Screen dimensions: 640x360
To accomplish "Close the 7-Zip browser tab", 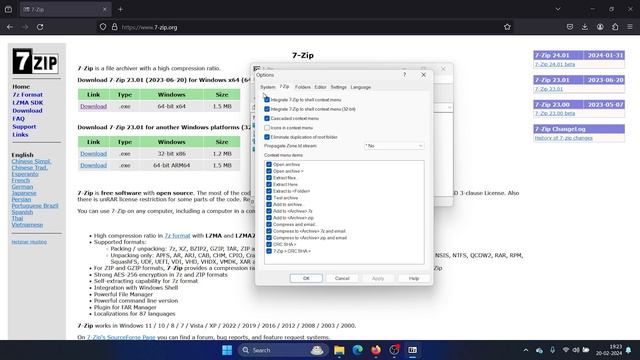I will [x=104, y=9].
